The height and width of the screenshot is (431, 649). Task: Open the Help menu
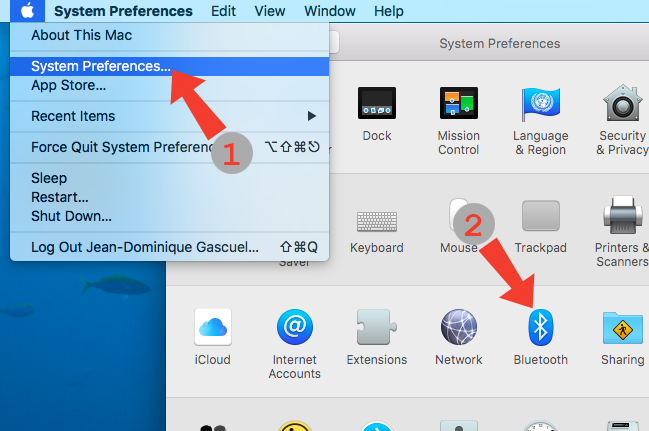(389, 11)
